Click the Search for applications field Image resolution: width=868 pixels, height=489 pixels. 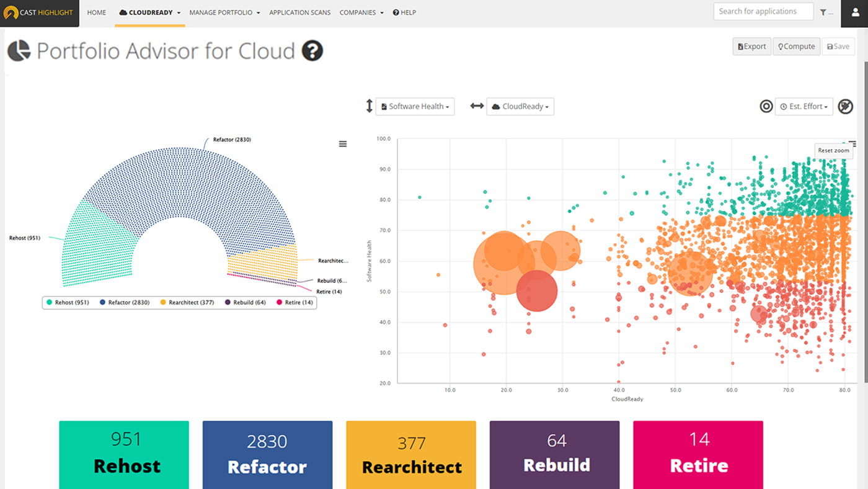[x=763, y=11]
